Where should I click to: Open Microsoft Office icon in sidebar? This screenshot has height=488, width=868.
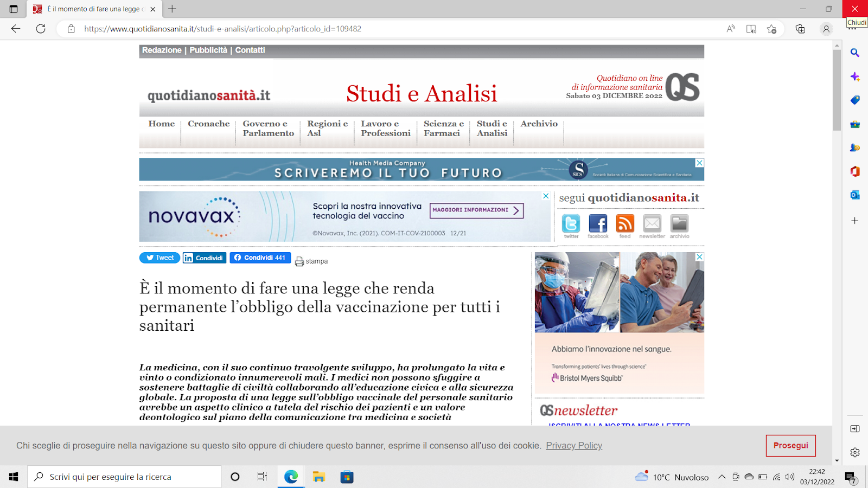tap(855, 171)
